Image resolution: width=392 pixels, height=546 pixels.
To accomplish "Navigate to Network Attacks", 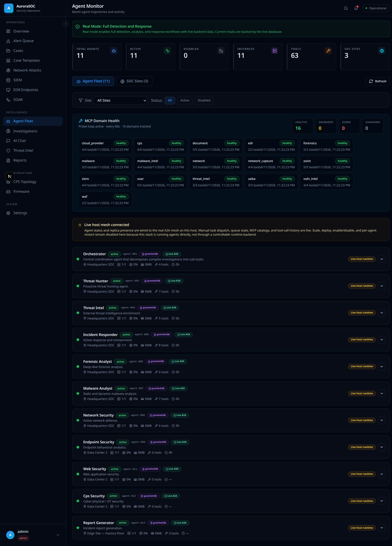I will point(33,70).
